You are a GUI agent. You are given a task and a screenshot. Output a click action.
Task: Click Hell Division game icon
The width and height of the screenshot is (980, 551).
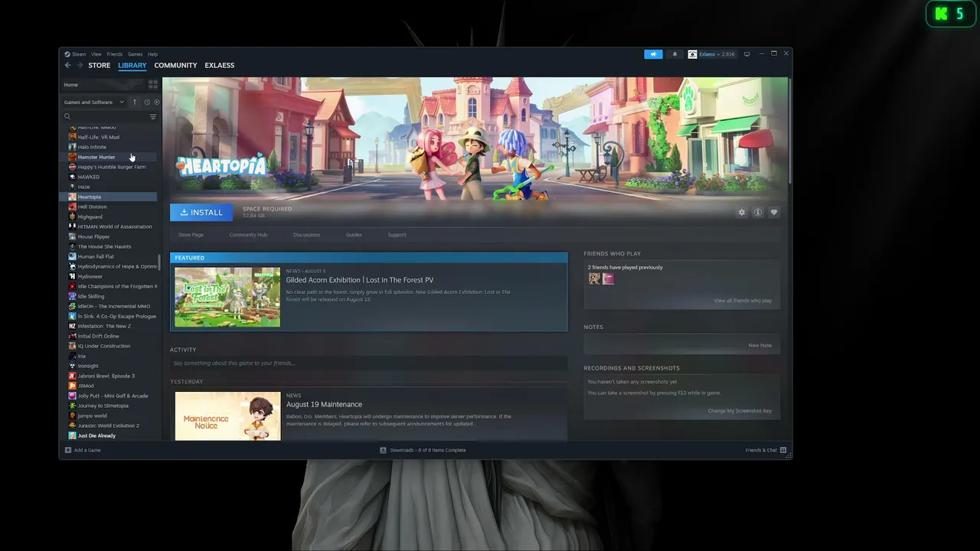click(x=72, y=207)
